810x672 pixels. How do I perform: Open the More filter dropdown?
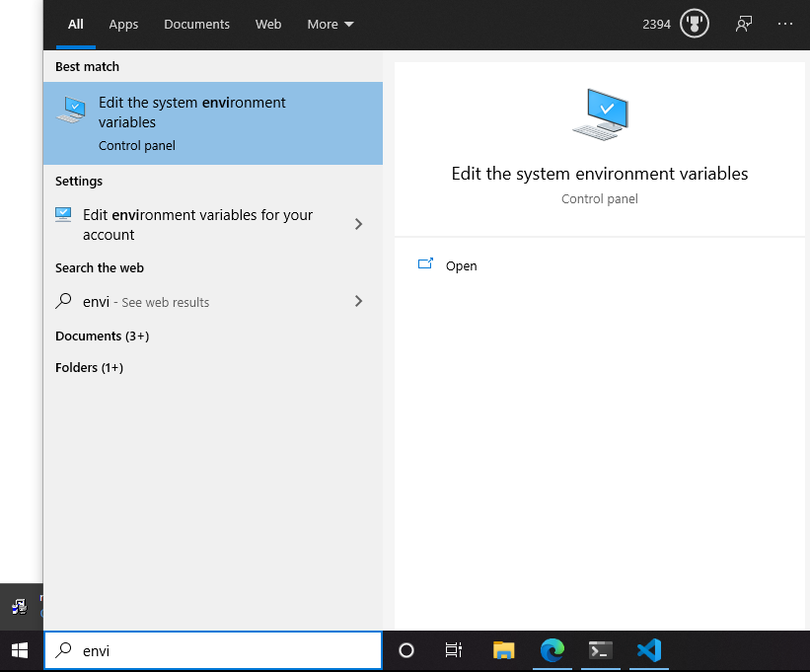(x=330, y=24)
